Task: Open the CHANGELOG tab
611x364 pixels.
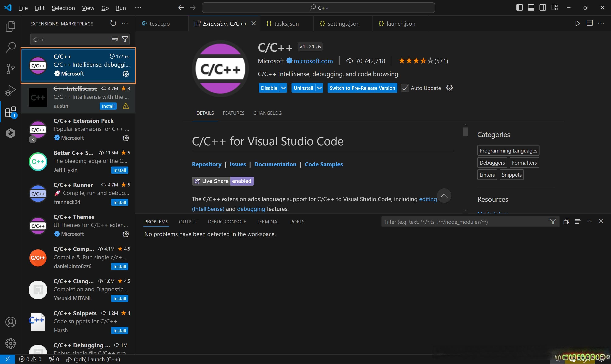Action: point(267,113)
